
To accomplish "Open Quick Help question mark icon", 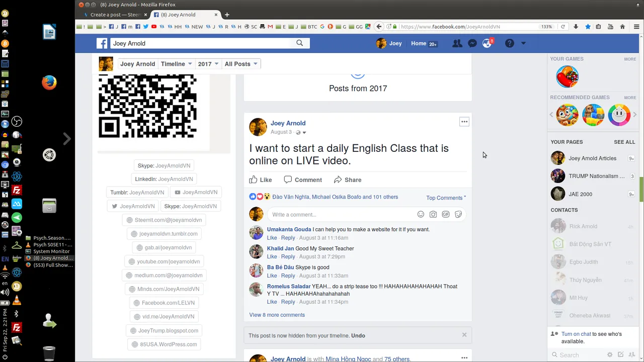I will point(510,43).
